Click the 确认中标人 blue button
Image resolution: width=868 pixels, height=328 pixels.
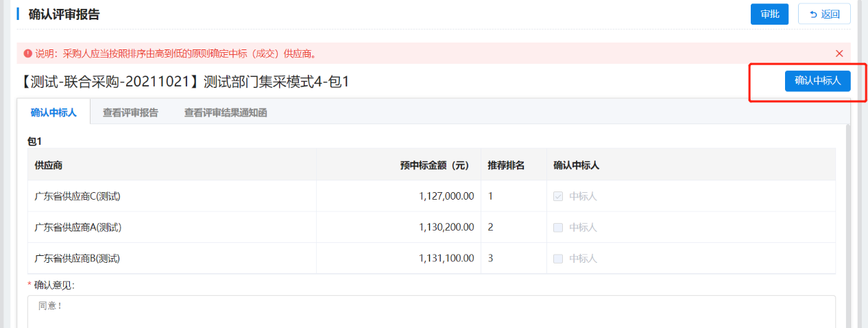tap(817, 80)
